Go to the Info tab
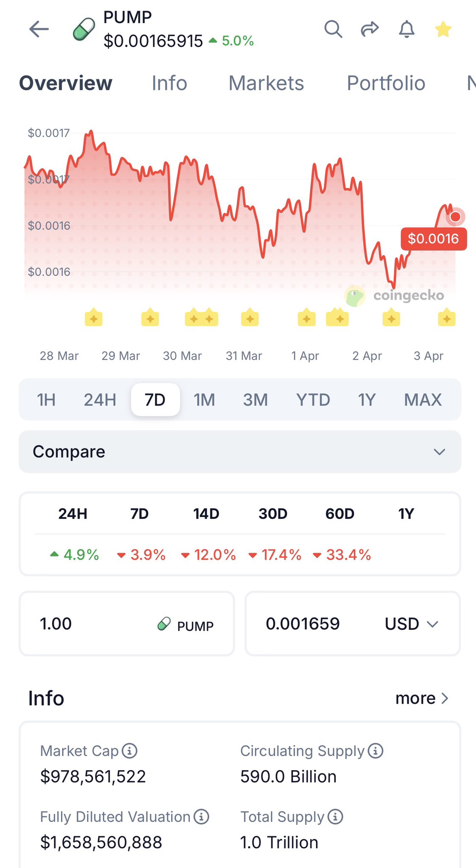Image resolution: width=476 pixels, height=868 pixels. [169, 83]
